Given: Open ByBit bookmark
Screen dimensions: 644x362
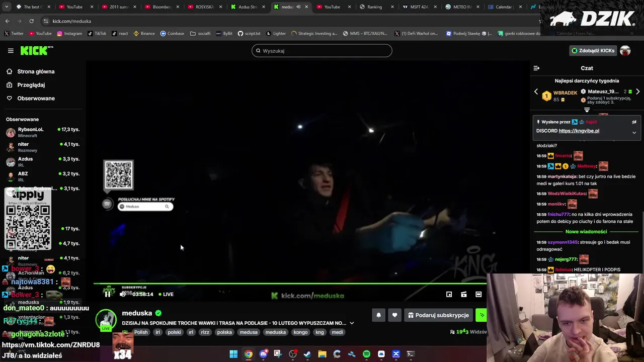Looking at the screenshot, I should pos(224,34).
